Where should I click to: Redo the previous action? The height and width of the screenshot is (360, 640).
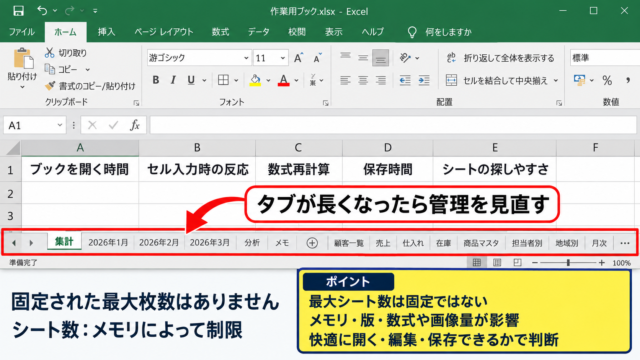69,10
